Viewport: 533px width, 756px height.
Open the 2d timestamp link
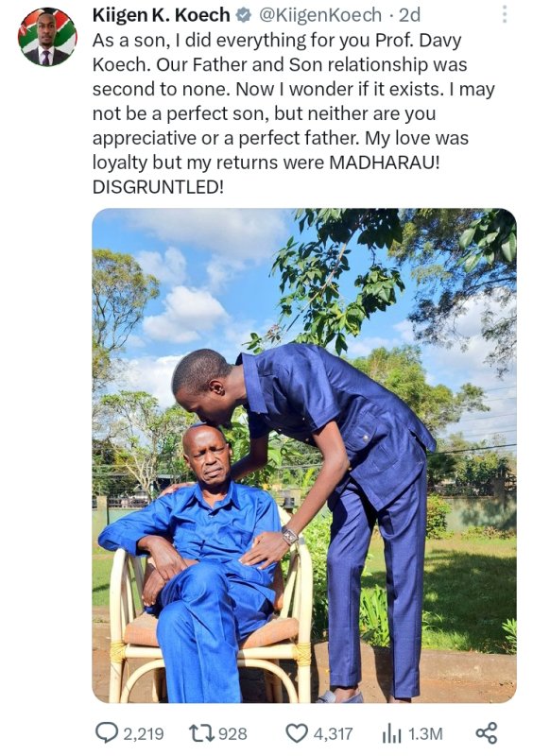point(409,15)
